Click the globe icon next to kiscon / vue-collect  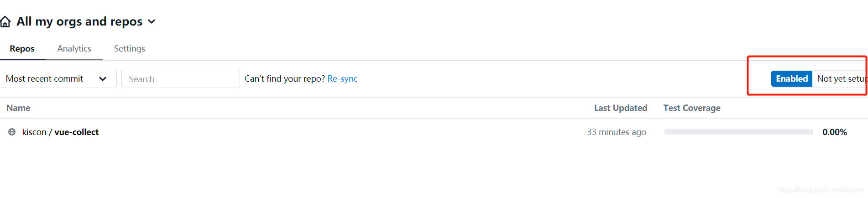click(x=12, y=132)
